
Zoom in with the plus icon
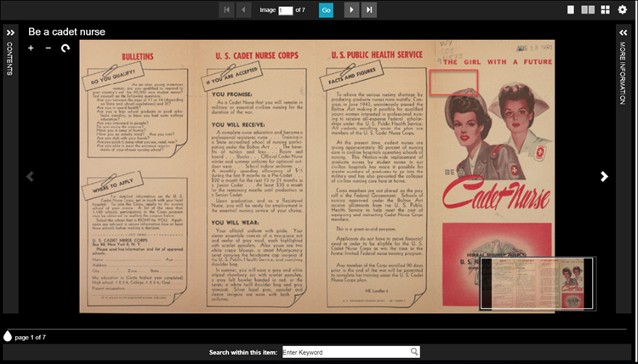[x=31, y=48]
